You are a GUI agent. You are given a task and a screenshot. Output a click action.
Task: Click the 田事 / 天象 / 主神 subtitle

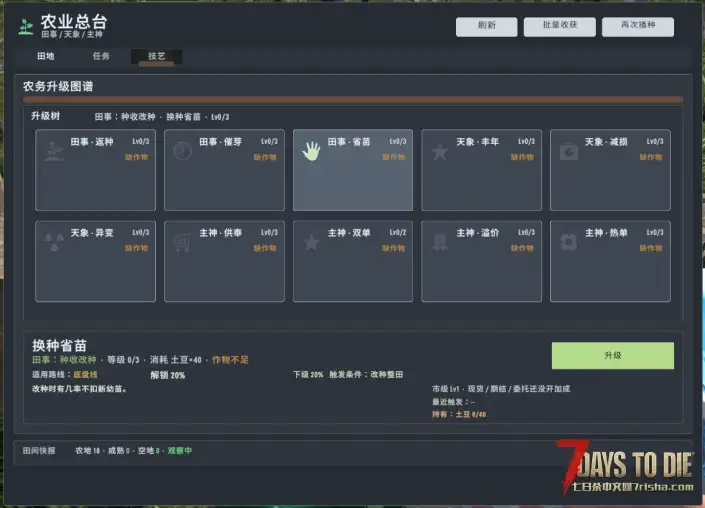[x=72, y=35]
